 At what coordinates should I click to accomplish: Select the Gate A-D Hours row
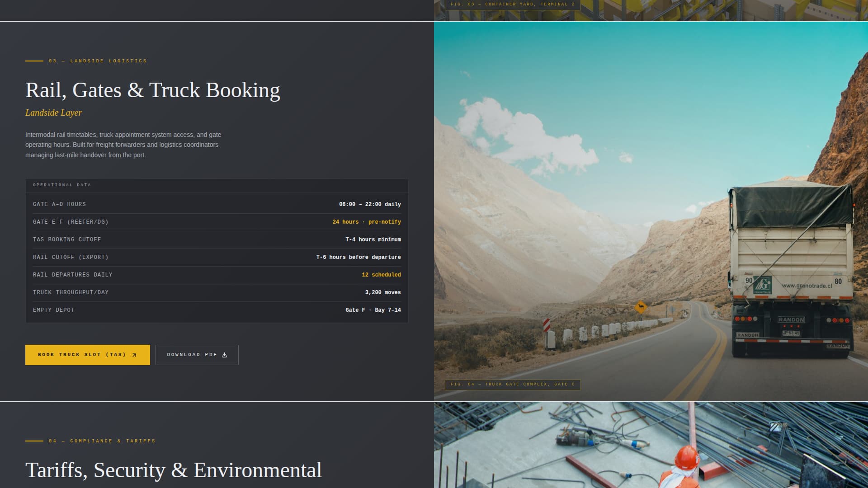[x=217, y=204]
